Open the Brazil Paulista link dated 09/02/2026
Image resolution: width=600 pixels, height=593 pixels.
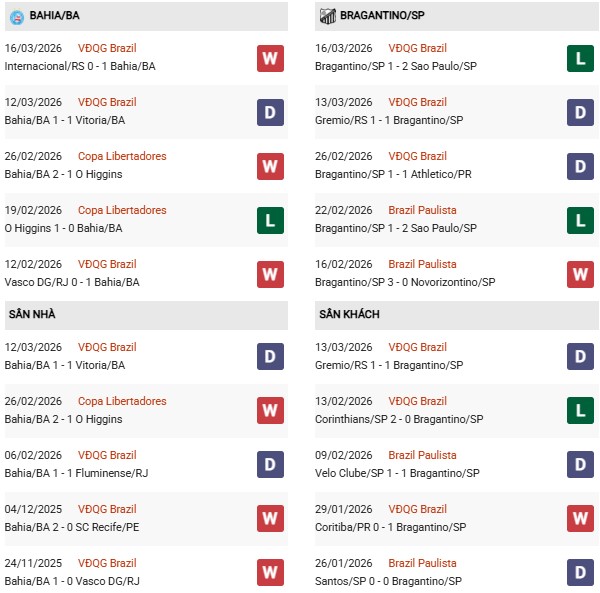[424, 455]
